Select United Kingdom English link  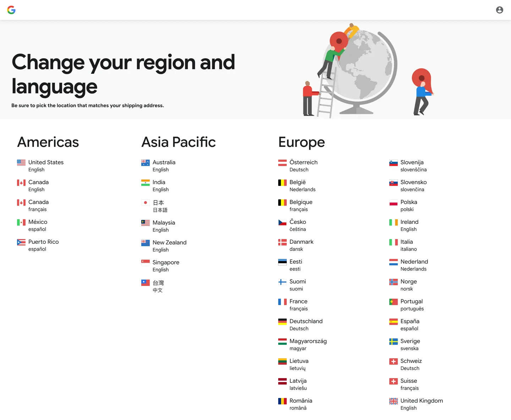point(416,404)
